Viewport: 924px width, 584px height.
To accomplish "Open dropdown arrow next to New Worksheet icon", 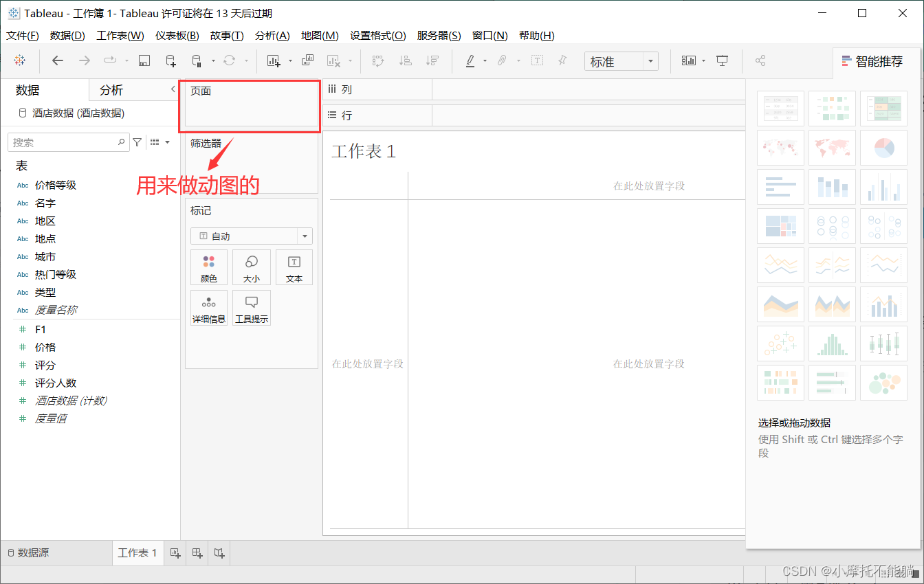I will (x=290, y=61).
